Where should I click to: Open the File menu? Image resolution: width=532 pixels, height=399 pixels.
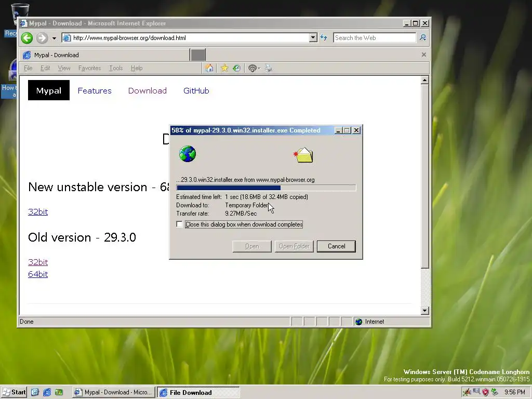pos(28,68)
